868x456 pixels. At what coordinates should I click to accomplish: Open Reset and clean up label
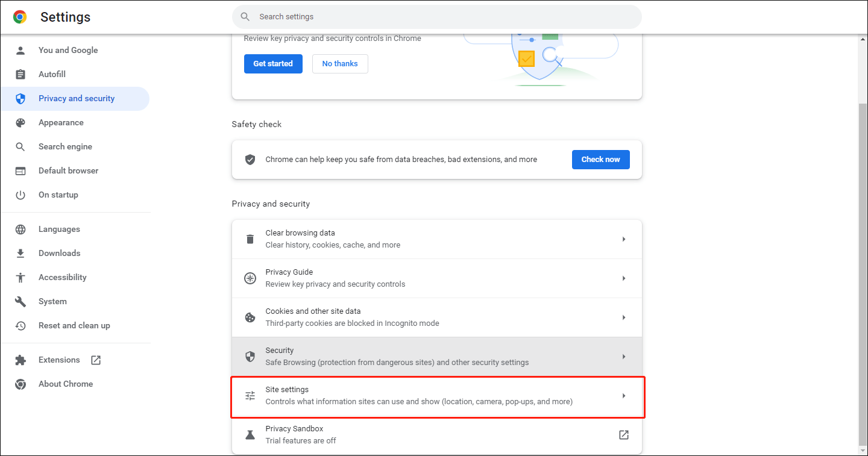coord(74,325)
